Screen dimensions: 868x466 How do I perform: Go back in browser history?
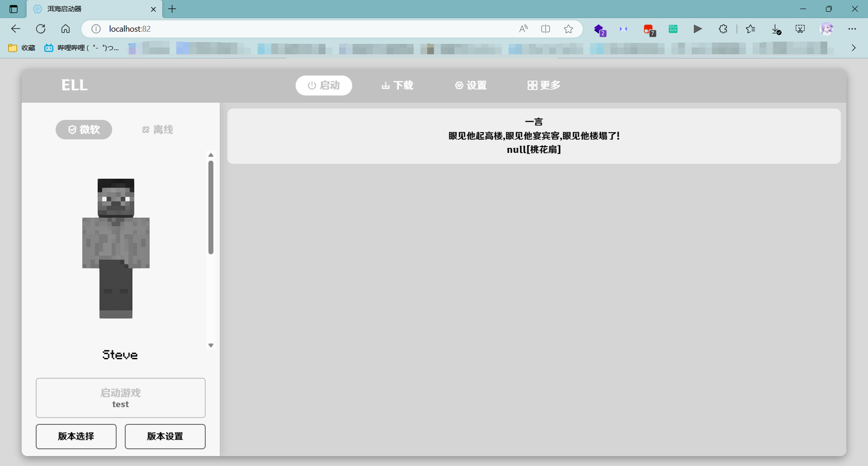pos(16,29)
